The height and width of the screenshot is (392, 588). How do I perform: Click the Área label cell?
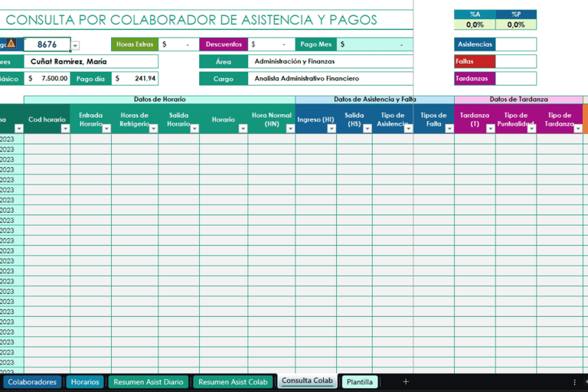click(x=224, y=61)
